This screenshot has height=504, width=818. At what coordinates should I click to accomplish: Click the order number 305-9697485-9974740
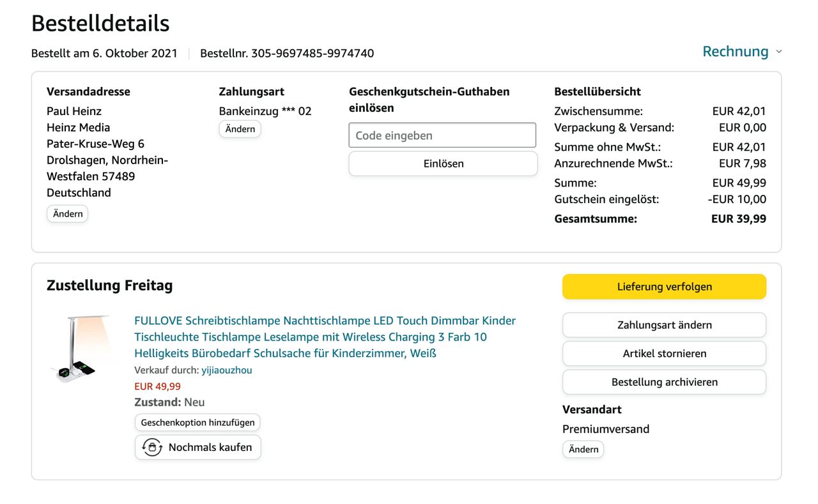[312, 53]
